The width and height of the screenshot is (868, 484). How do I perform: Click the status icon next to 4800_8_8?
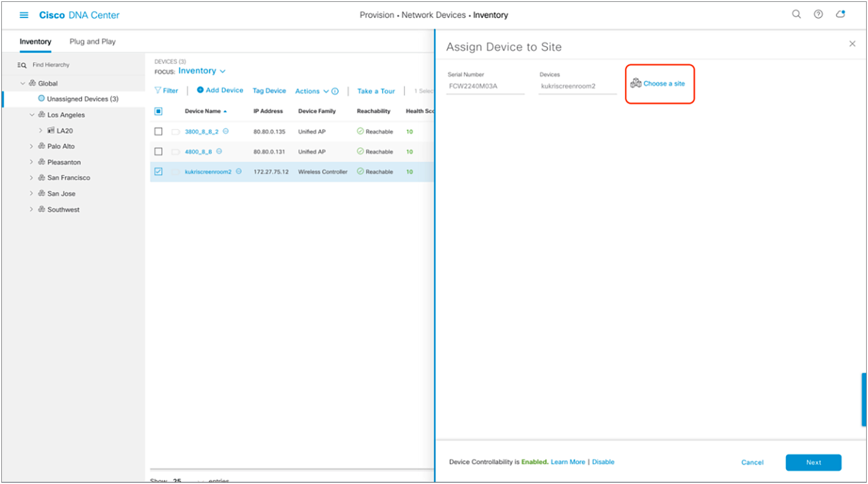[219, 152]
